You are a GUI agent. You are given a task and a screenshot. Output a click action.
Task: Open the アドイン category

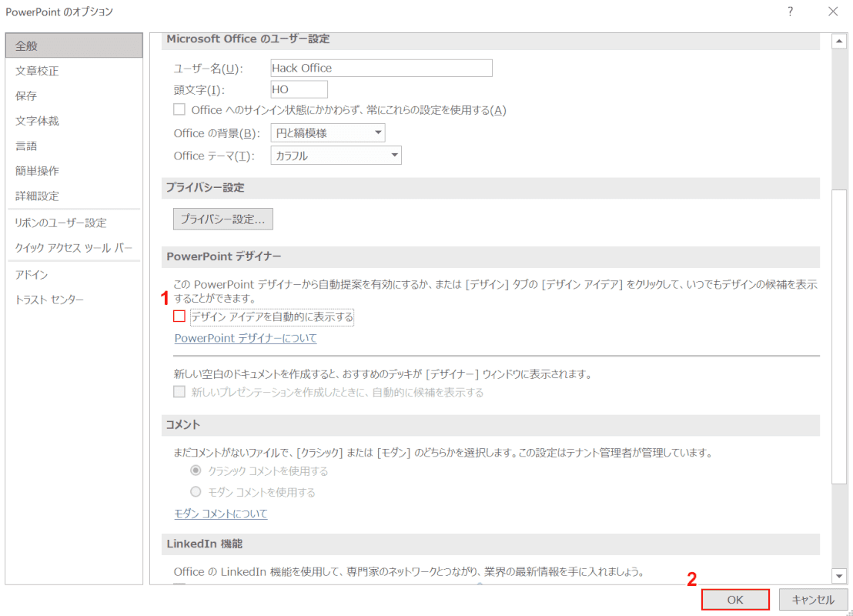tap(74, 275)
